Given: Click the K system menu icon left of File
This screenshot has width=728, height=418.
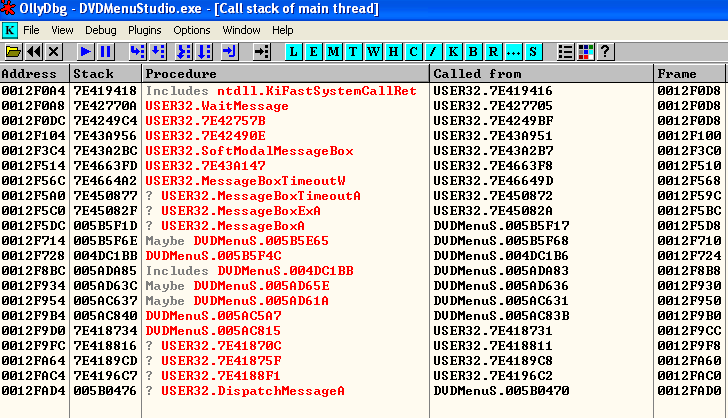Looking at the screenshot, I should (x=9, y=30).
